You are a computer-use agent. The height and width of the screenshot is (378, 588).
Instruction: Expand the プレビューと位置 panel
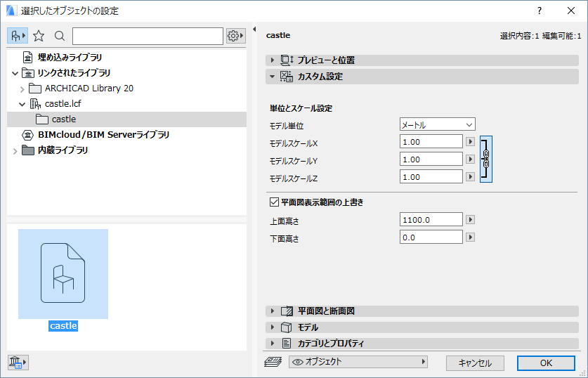(273, 60)
